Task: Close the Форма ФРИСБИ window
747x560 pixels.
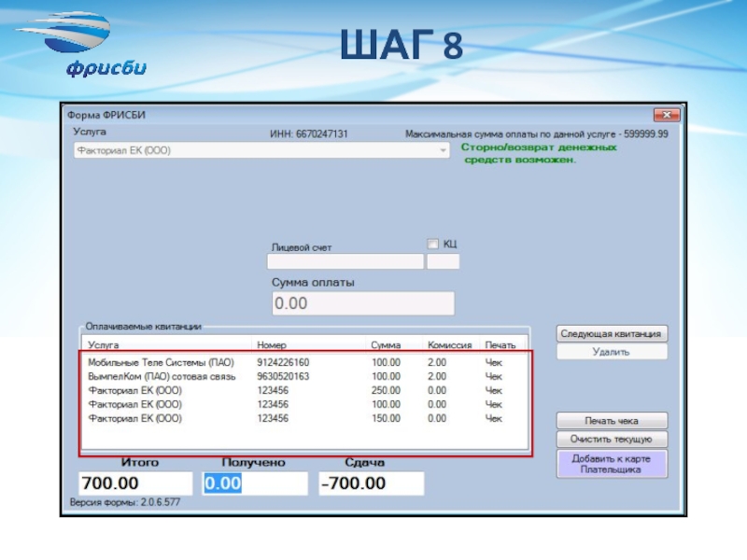Action: pos(667,115)
